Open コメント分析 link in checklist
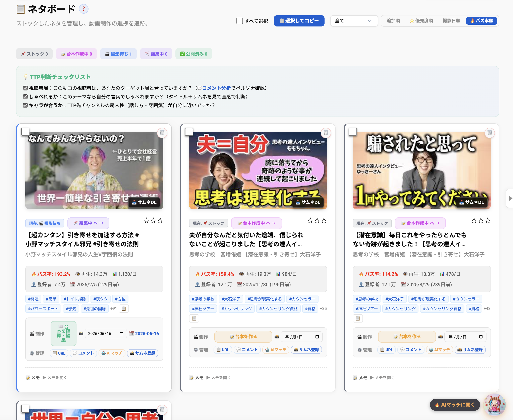Viewport: 513px width, 420px height. click(216, 88)
